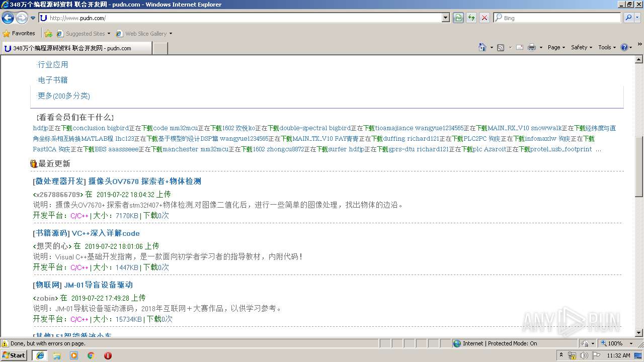
Task: Click uploader name x2678866709
Action: (58, 195)
